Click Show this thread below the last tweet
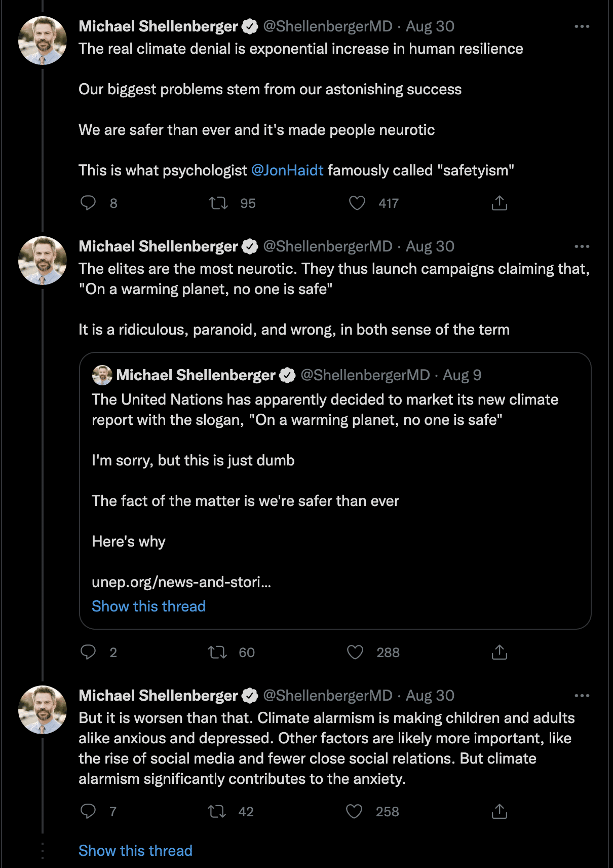Viewport: 613px width, 868px height. [135, 850]
